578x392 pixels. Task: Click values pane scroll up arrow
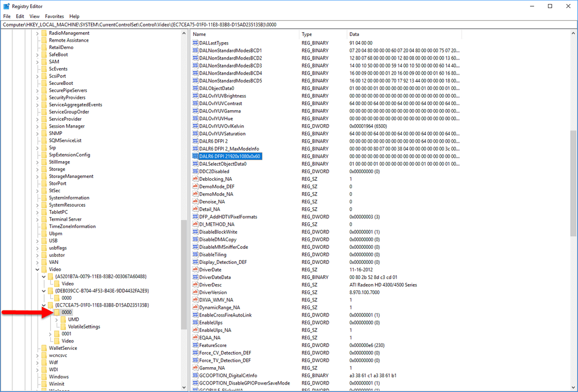pos(573,33)
